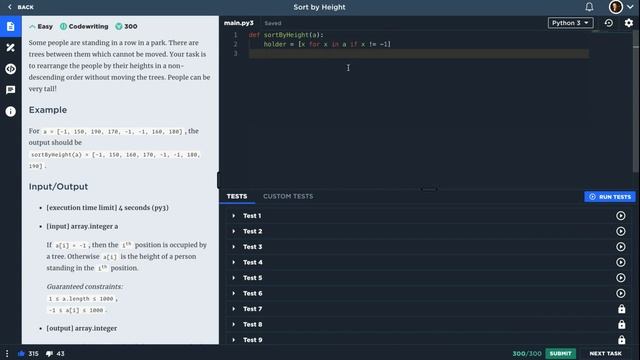Expand Test 4 row
This screenshot has height=360, width=640.
pyautogui.click(x=427, y=262)
